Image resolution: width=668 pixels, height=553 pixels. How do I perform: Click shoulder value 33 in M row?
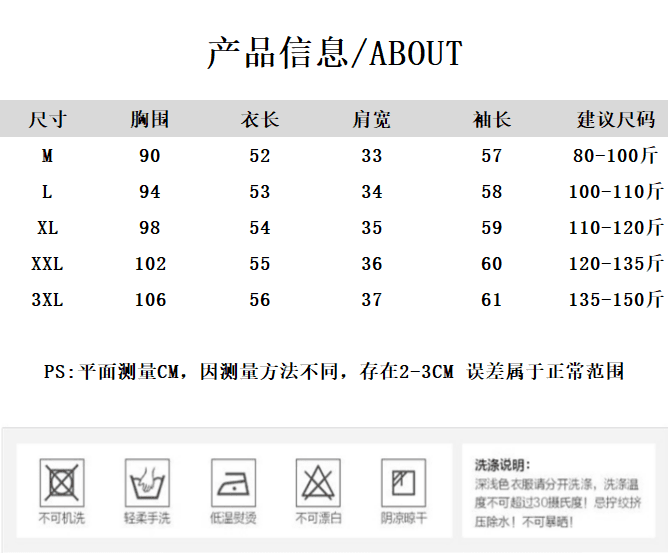pyautogui.click(x=372, y=156)
